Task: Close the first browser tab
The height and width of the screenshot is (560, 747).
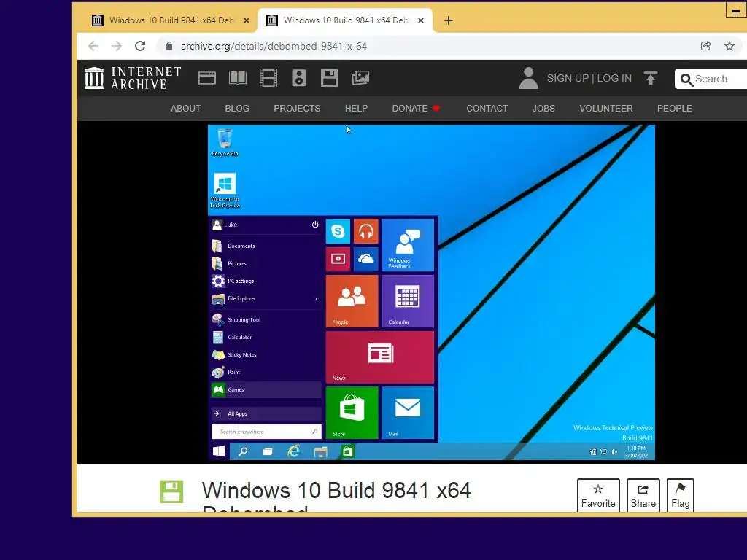Action: pyautogui.click(x=247, y=20)
